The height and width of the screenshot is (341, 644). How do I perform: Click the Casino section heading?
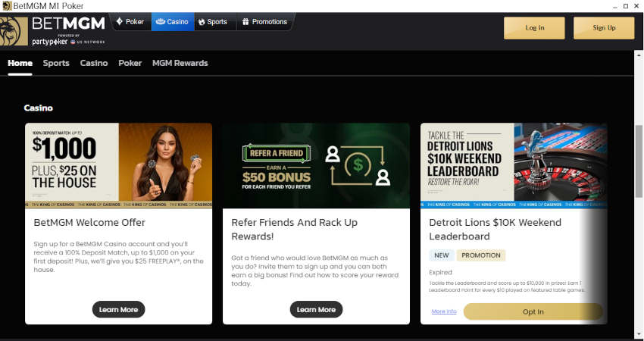(38, 108)
